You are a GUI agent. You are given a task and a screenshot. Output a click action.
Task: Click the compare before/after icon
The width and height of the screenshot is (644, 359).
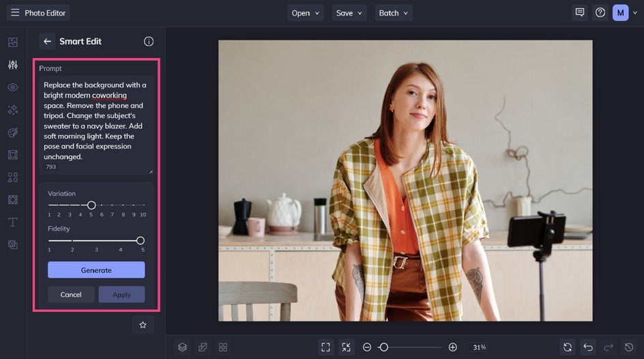coord(203,347)
